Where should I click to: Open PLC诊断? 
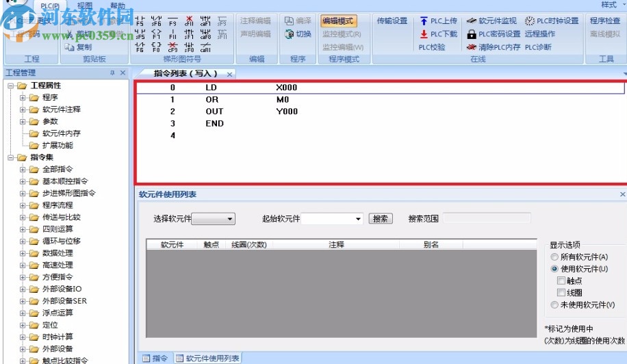tap(538, 47)
